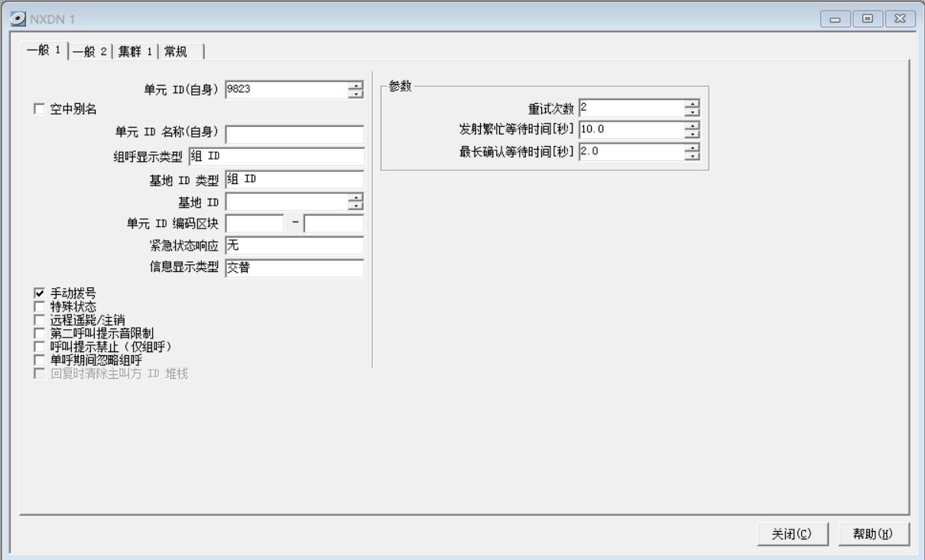Increase 重试次数 retry count spinner
Viewport: 925px width, 560px height.
692,104
